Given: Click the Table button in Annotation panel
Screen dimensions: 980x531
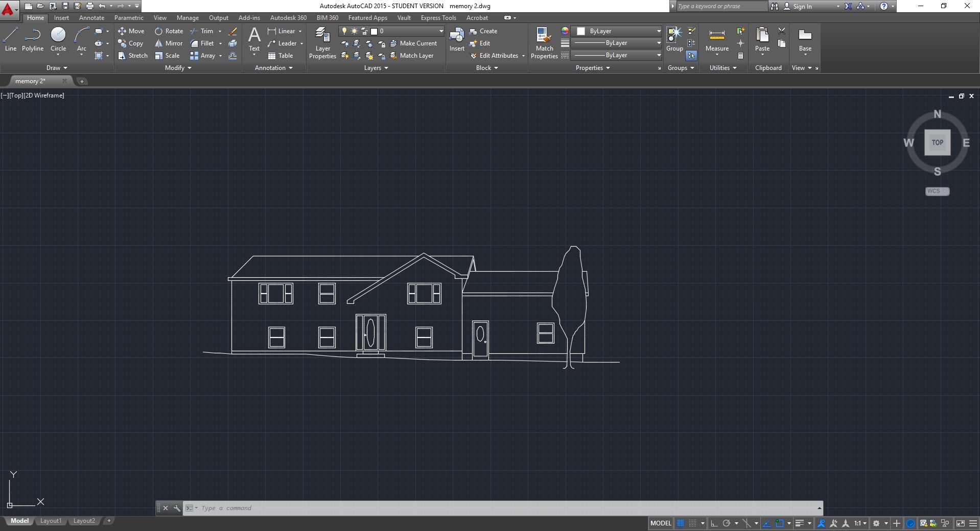Looking at the screenshot, I should tap(281, 56).
